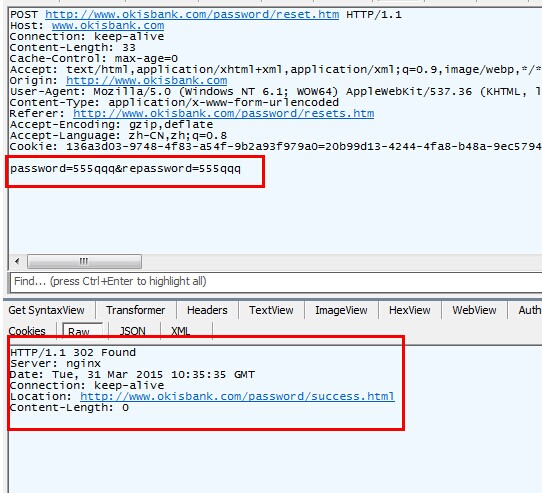Click the request body password=555qqq text
The width and height of the screenshot is (542, 493).
pyautogui.click(x=125, y=169)
